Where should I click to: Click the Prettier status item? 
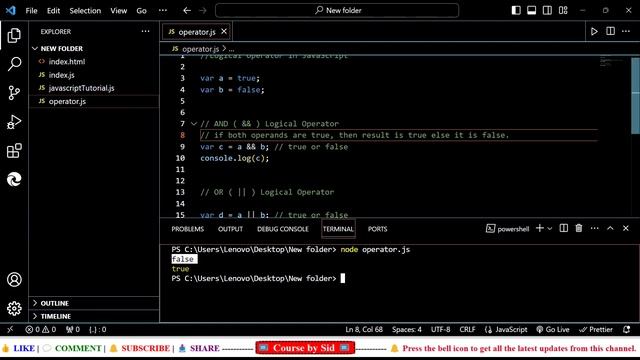tap(596, 329)
